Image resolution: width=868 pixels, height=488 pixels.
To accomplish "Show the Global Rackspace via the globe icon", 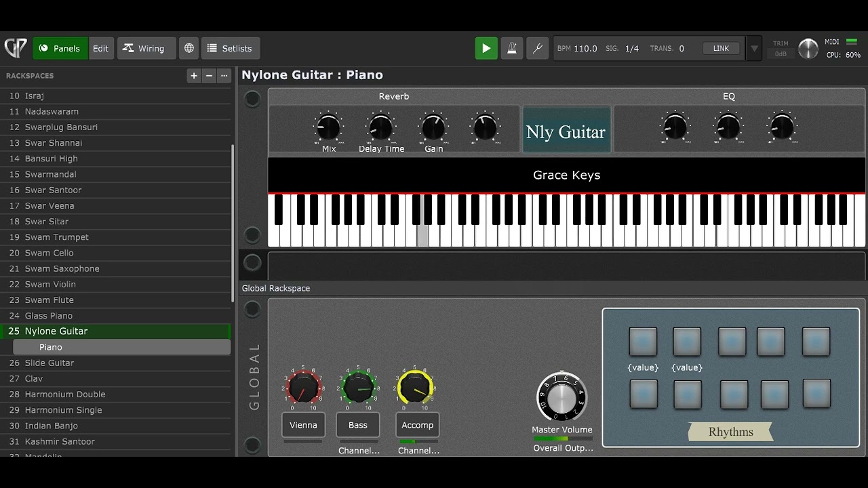I will [189, 48].
